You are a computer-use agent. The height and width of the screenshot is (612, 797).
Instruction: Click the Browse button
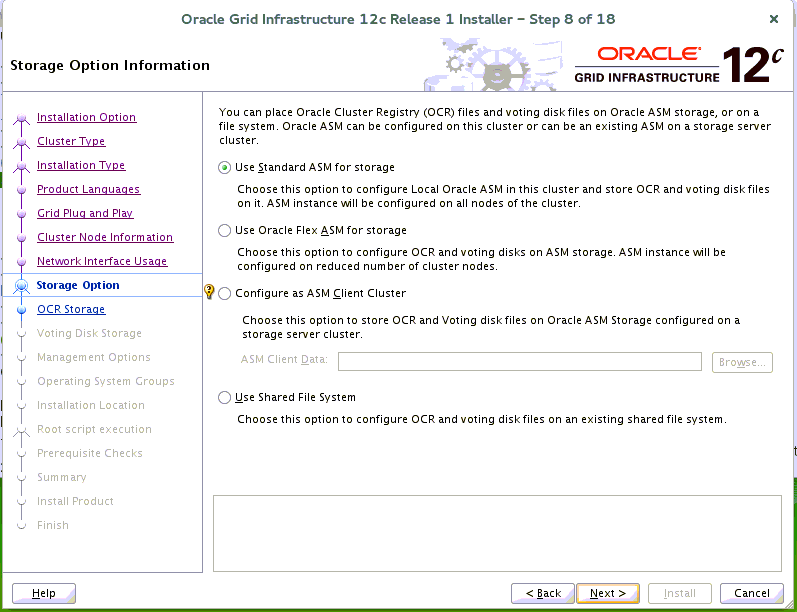742,362
